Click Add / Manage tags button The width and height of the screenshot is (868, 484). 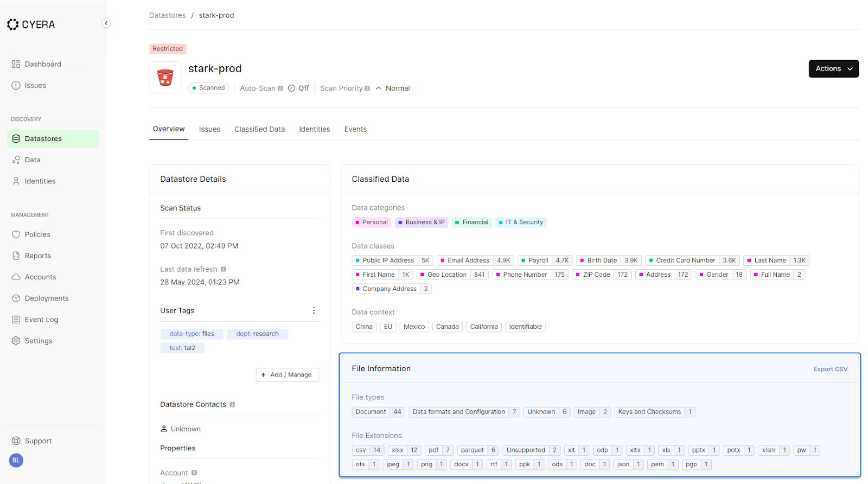click(x=287, y=374)
